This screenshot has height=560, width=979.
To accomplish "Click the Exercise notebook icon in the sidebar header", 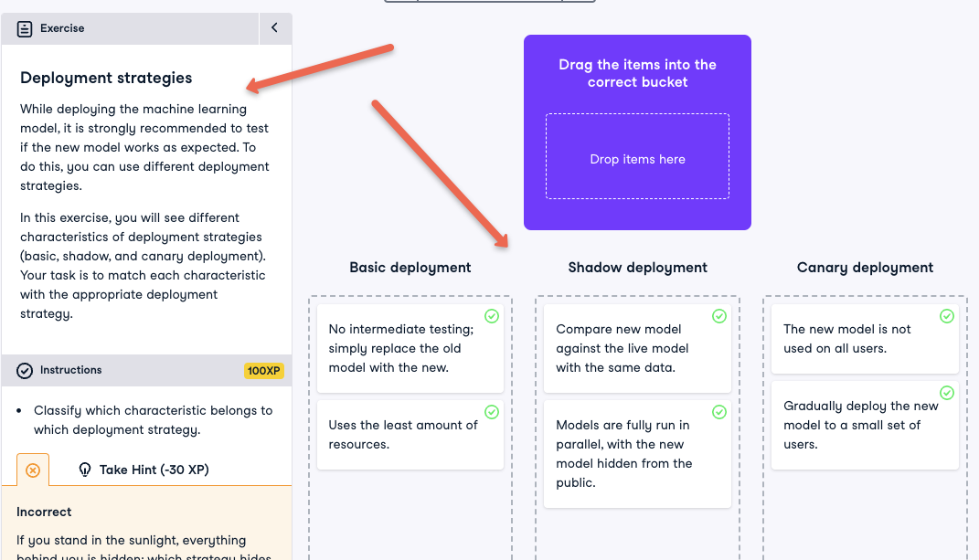I will pos(24,28).
